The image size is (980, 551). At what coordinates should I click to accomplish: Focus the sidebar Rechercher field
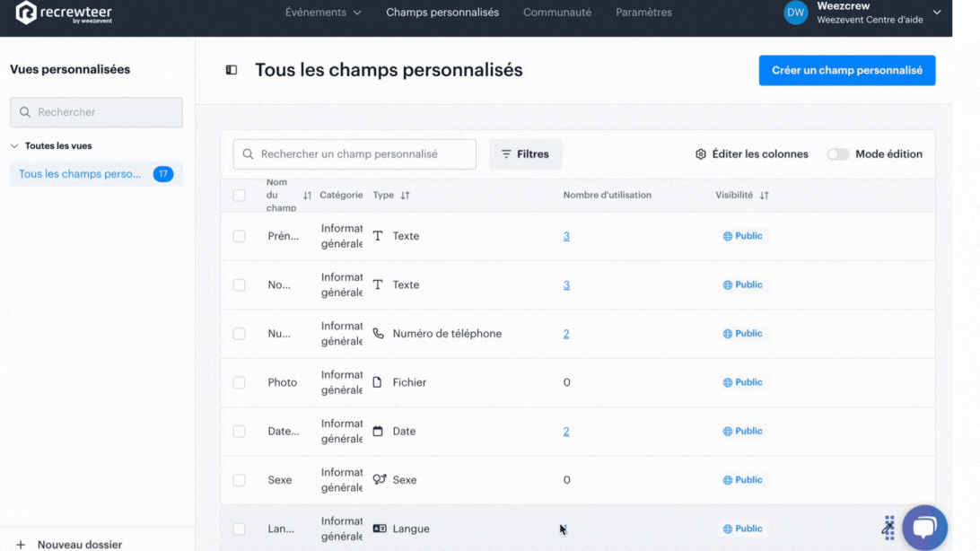pyautogui.click(x=96, y=112)
